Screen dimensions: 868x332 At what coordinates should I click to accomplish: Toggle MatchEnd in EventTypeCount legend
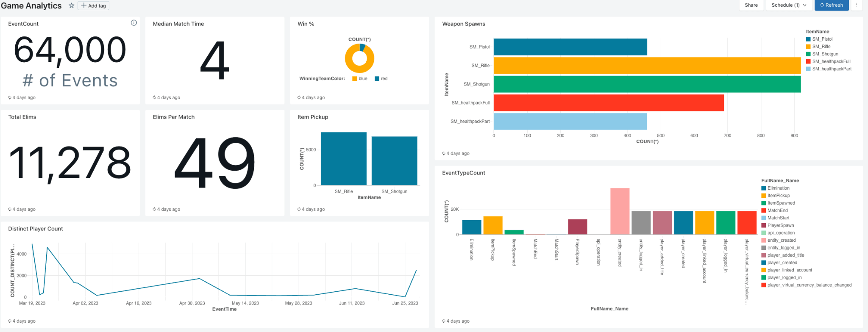tap(775, 210)
